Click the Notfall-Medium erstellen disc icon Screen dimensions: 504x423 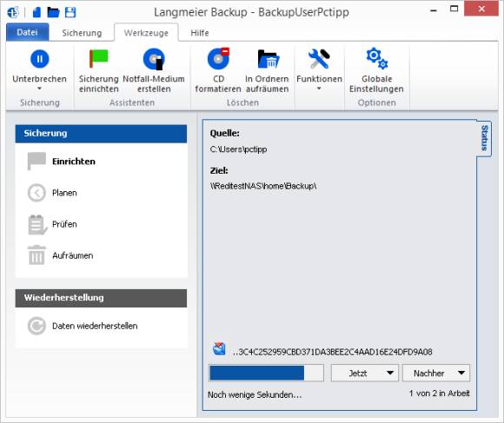[154, 59]
